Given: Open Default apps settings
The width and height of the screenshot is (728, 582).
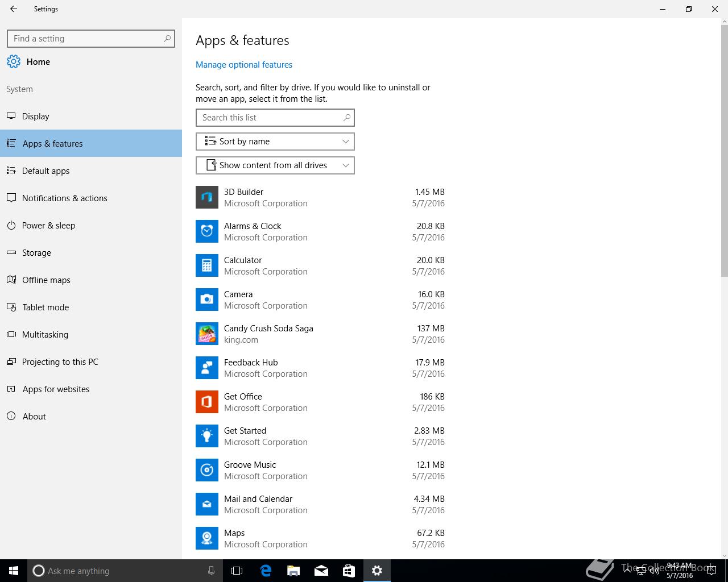Looking at the screenshot, I should tap(91, 171).
